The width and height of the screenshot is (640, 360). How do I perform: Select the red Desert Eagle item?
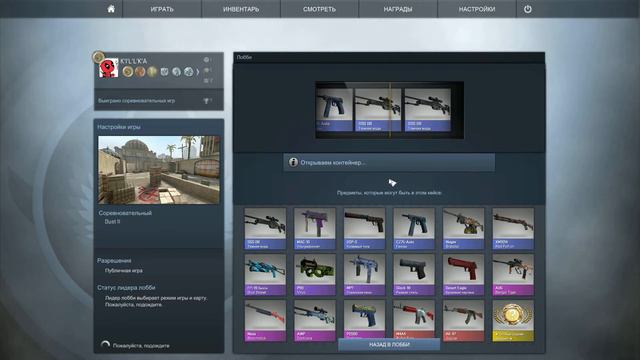pyautogui.click(x=463, y=275)
